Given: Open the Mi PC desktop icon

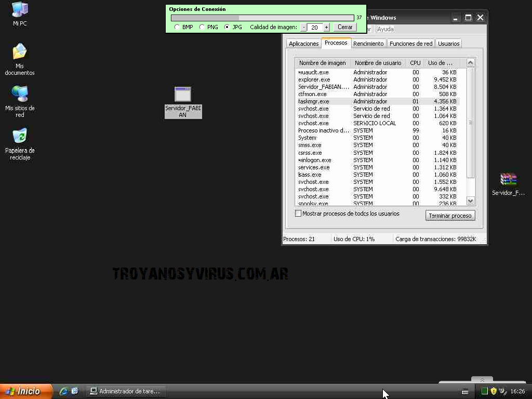Looking at the screenshot, I should (20, 14).
